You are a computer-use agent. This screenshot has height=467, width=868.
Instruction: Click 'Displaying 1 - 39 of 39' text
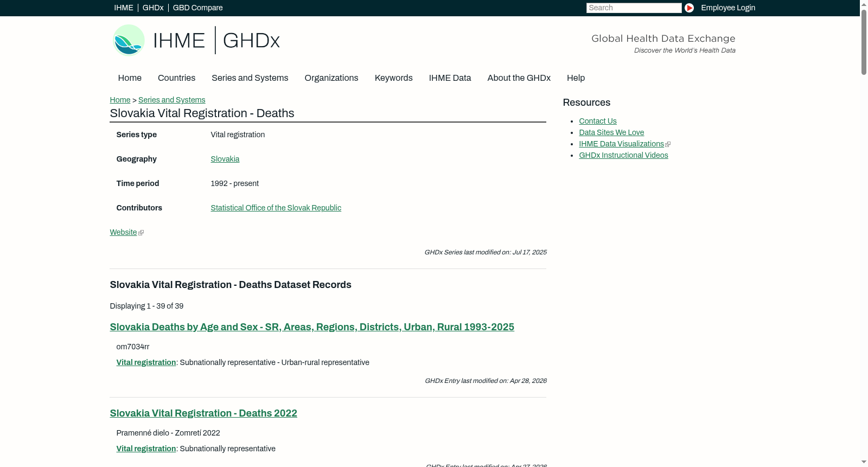click(x=146, y=306)
